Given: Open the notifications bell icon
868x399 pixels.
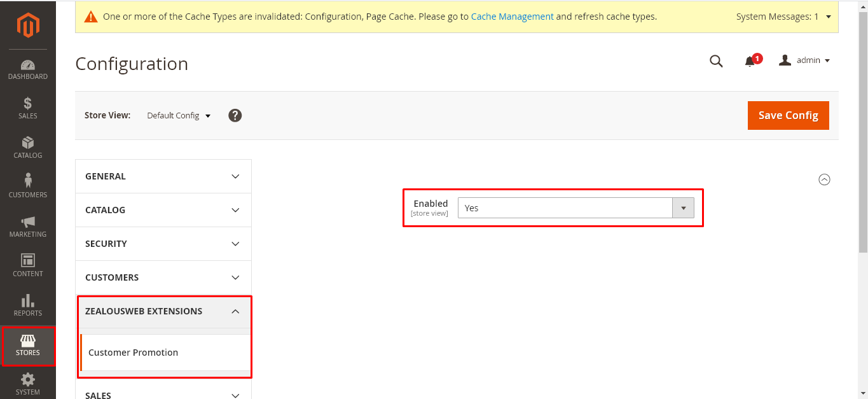Looking at the screenshot, I should tap(750, 61).
